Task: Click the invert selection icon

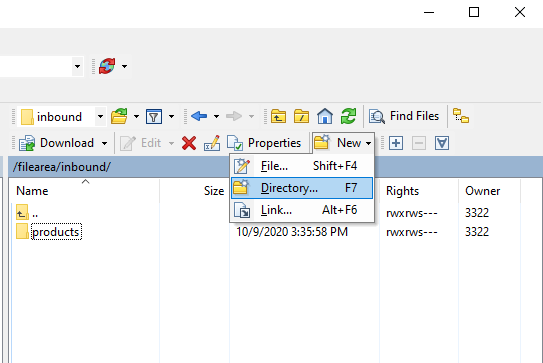Action: click(x=442, y=143)
